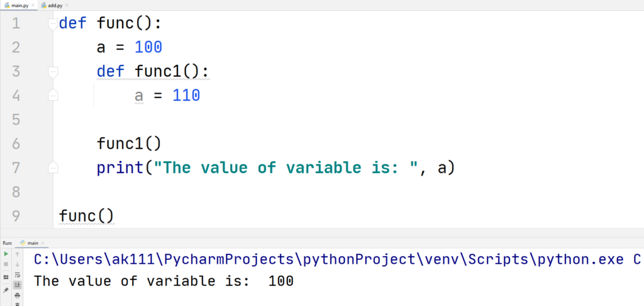Viewport: 644px width, 306px height.
Task: Clear console with the trash icon
Action: pos(17,304)
